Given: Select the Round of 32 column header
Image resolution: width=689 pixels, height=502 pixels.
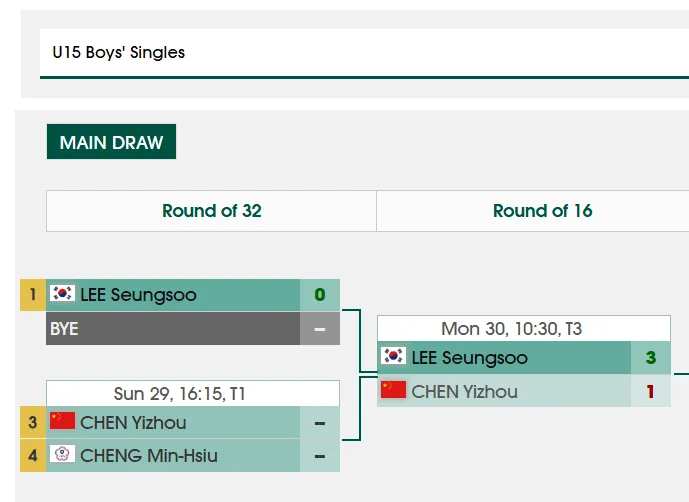Looking at the screenshot, I should click(211, 211).
